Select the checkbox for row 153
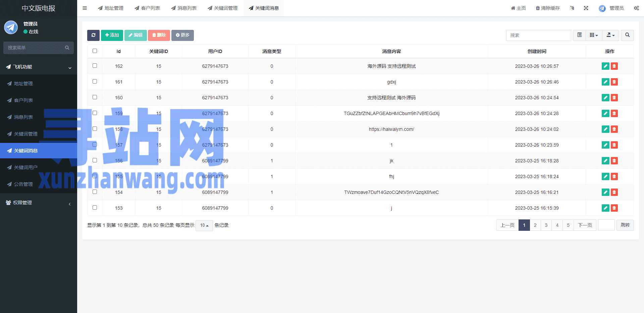 point(95,208)
